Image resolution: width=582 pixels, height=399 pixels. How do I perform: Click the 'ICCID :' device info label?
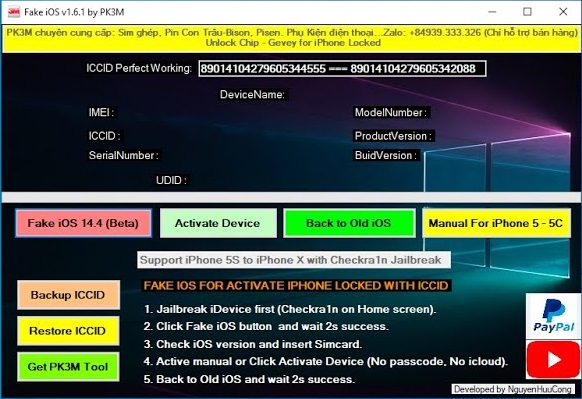(x=104, y=136)
